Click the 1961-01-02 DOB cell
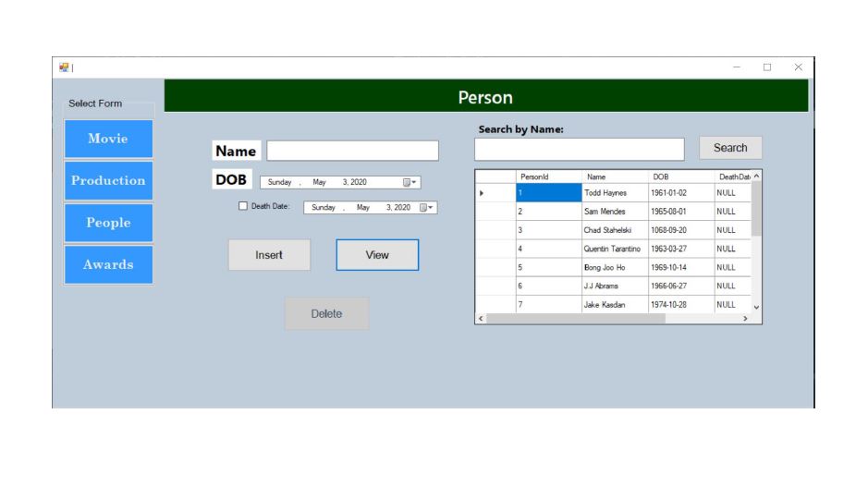This screenshot has height=499, width=868. (x=681, y=192)
